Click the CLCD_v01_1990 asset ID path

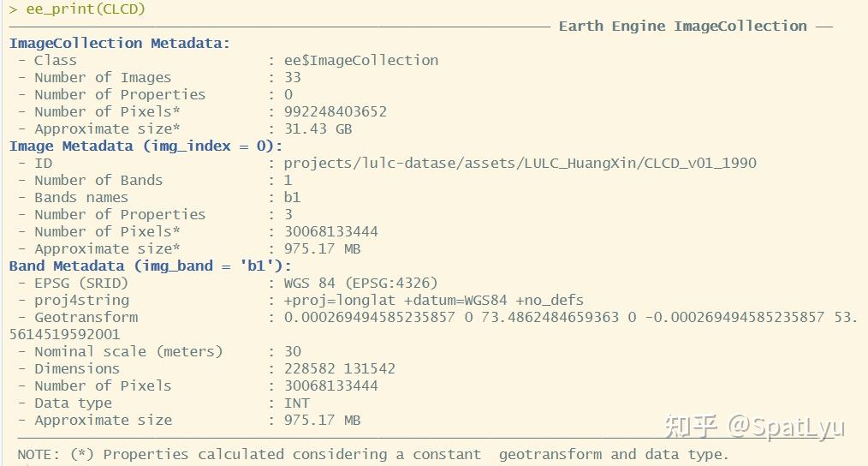(x=520, y=163)
